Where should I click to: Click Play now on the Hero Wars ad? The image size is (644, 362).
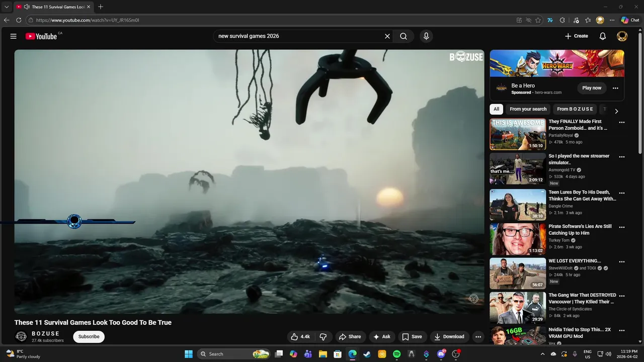point(592,88)
